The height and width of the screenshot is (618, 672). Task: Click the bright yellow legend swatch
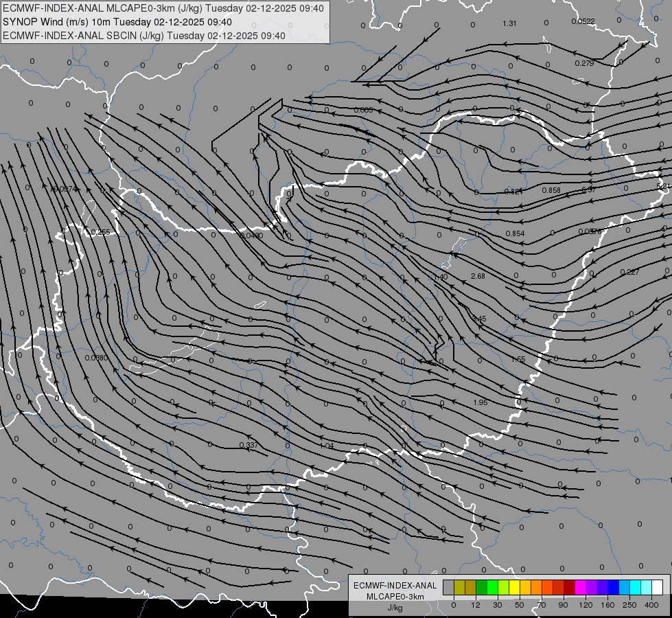(x=514, y=587)
